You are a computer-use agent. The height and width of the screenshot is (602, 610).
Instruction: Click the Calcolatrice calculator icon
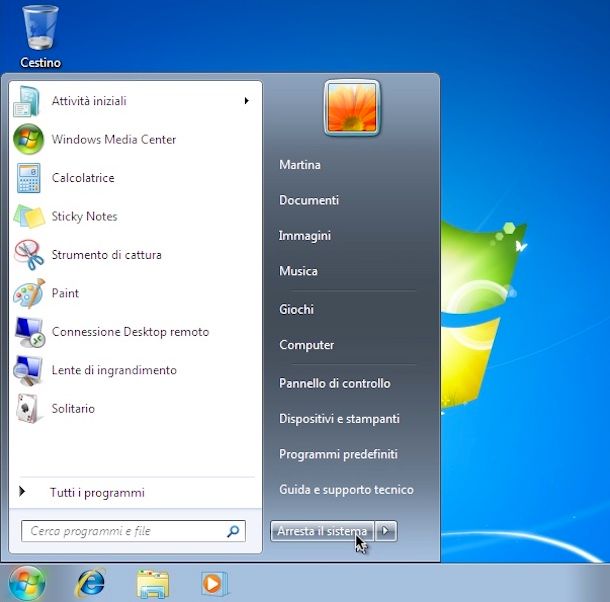(x=28, y=178)
